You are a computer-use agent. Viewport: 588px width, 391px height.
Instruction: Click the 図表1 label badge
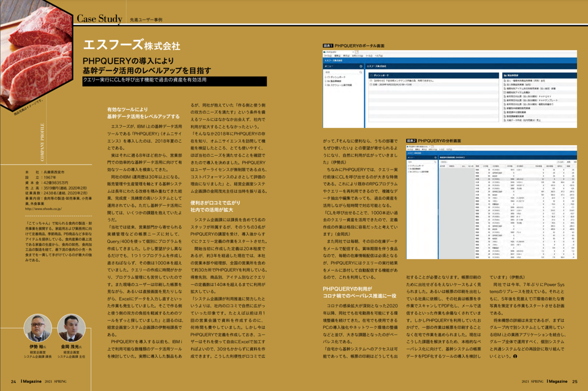[328, 46]
